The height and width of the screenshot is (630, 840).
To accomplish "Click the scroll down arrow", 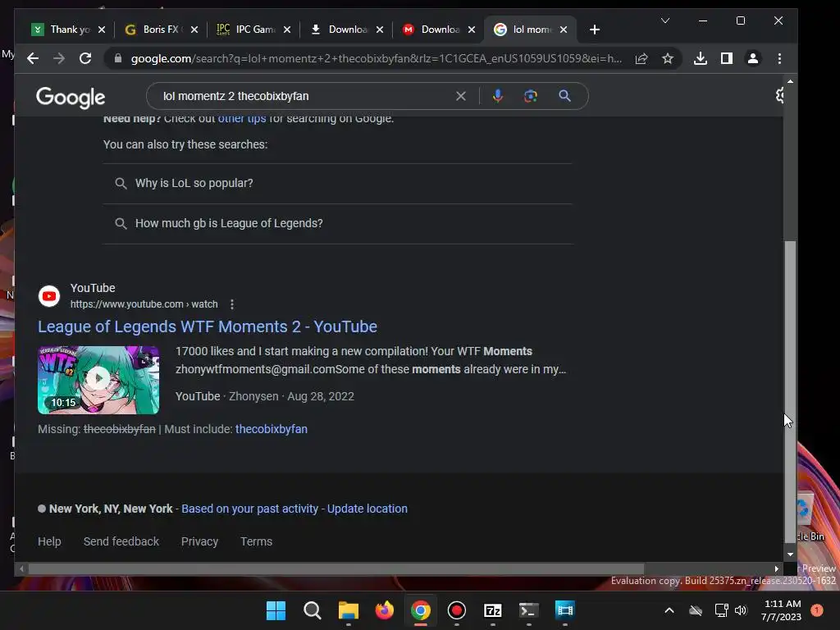I will (x=790, y=555).
